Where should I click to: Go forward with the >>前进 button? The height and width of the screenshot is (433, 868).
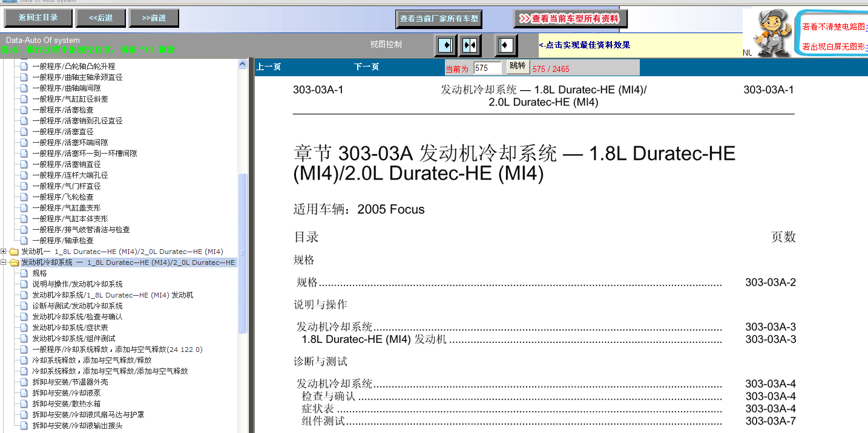tap(154, 18)
